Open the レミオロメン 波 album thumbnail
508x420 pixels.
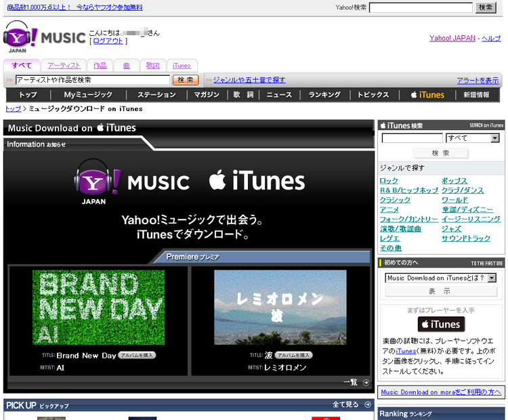(x=280, y=308)
